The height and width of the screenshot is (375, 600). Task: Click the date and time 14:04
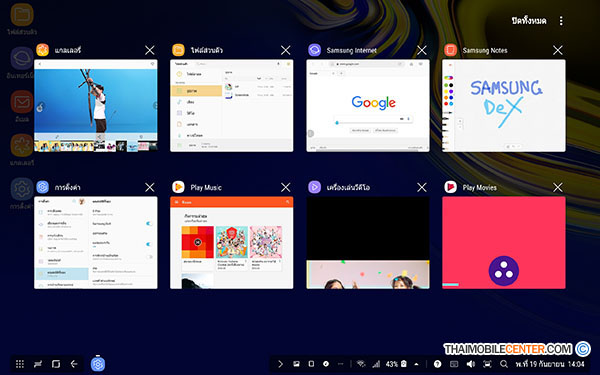pyautogui.click(x=550, y=364)
